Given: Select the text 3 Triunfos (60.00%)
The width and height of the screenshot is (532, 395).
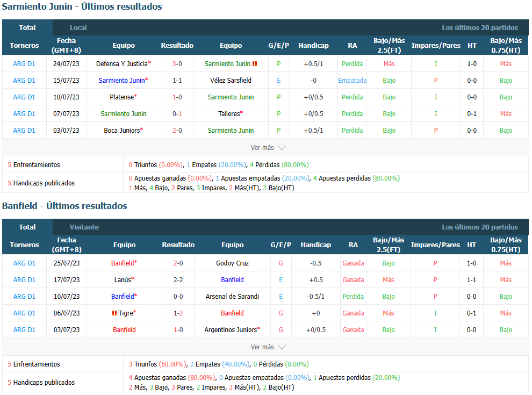Looking at the screenshot, I should click(x=157, y=364).
